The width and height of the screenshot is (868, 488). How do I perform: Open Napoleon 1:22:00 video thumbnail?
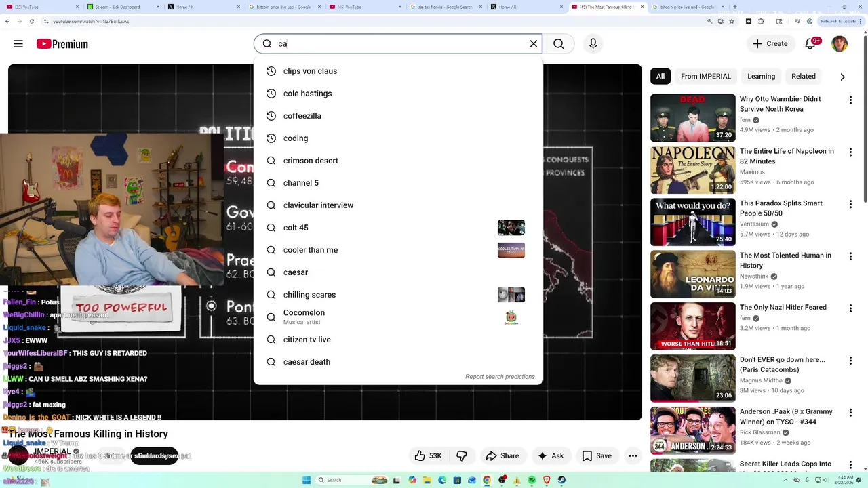[693, 170]
